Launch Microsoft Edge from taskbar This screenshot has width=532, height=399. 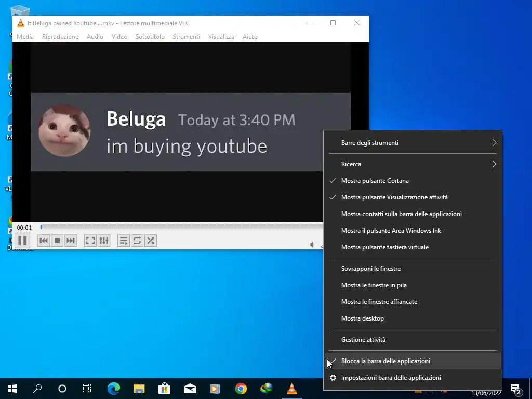114,389
